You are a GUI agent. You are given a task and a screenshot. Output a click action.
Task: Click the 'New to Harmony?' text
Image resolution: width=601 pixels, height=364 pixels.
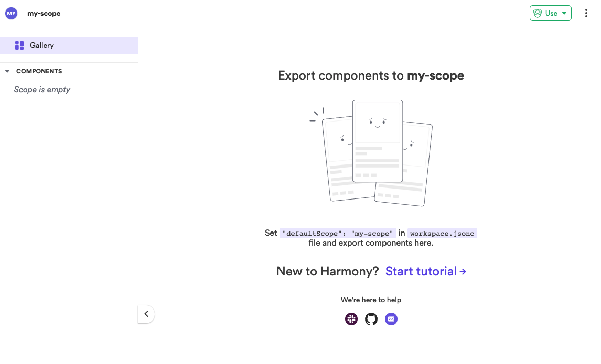click(327, 271)
